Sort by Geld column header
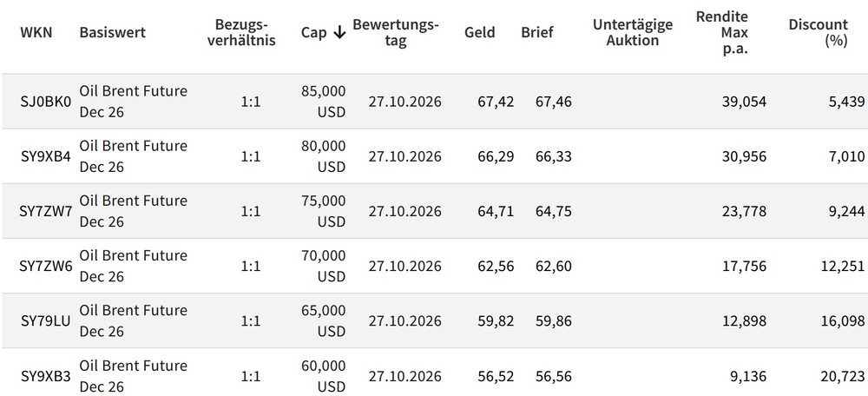This screenshot has height=396, width=868. point(480,33)
